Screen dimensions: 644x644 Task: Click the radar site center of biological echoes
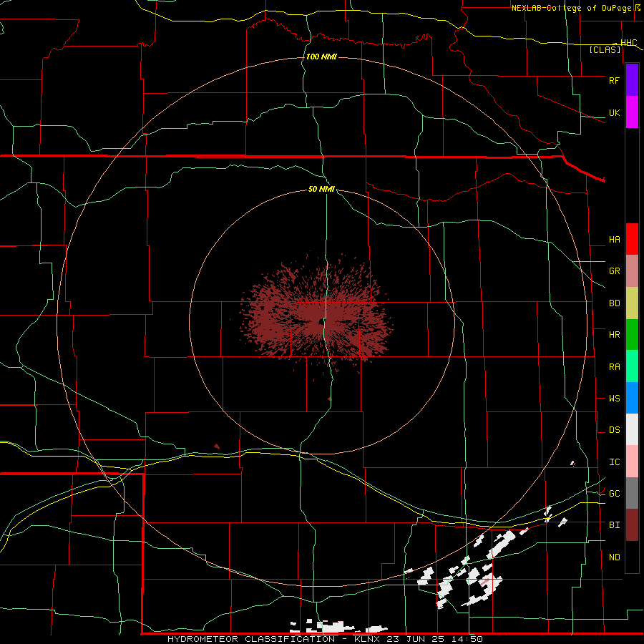[x=321, y=321]
